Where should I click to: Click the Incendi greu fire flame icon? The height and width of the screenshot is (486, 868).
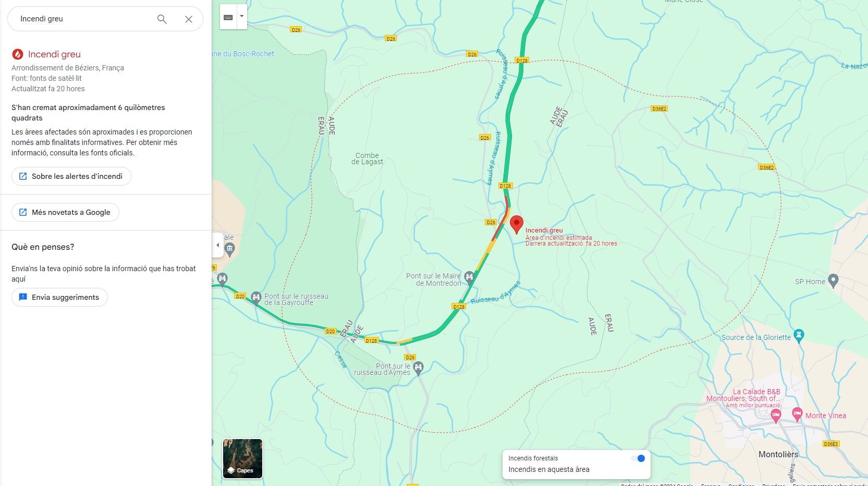(x=18, y=54)
